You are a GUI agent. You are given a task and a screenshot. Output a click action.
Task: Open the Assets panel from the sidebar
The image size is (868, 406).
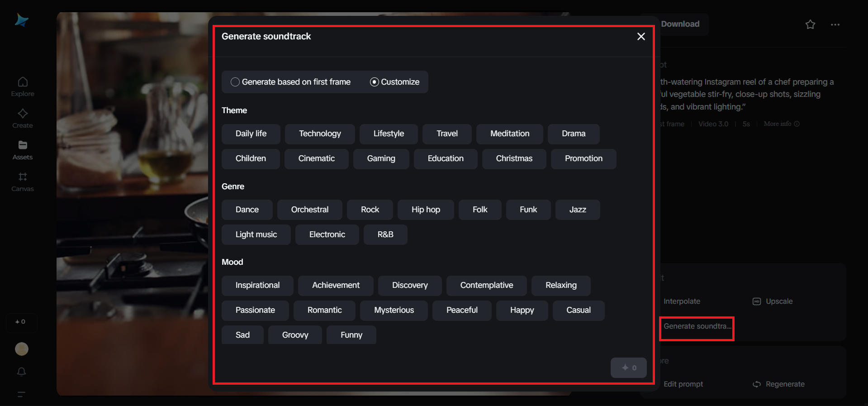pos(22,150)
